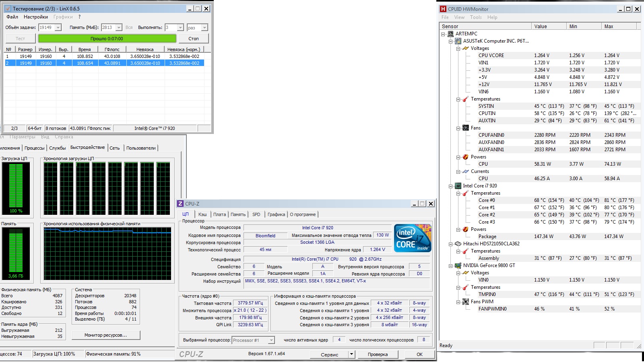
Task: Click the Hitachi hard drive icon
Action: click(458, 244)
